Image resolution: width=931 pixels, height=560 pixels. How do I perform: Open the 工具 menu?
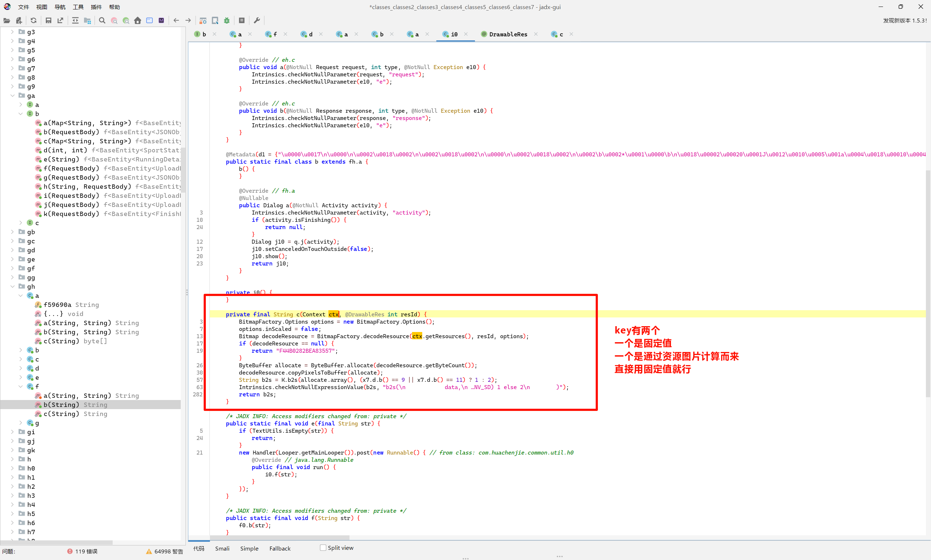78,7
